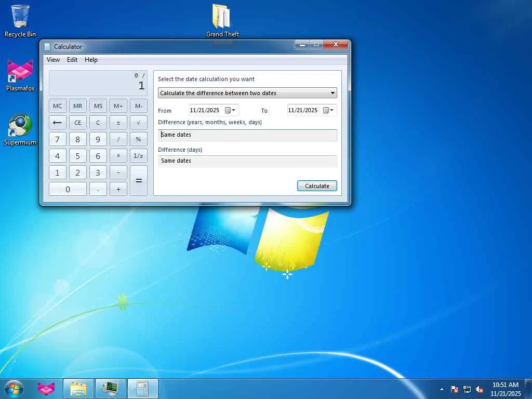Viewport: 532px width, 399px height.
Task: Click the decimal point key
Action: [98, 189]
